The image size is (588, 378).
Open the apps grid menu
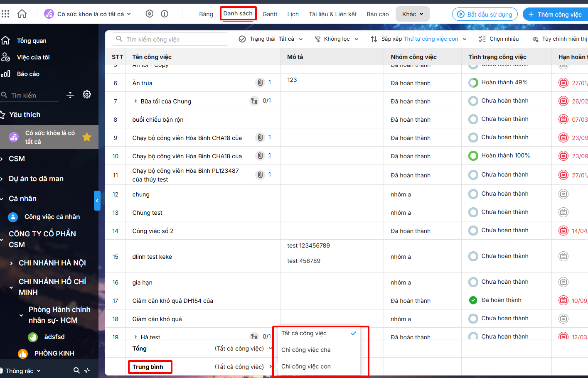5,14
